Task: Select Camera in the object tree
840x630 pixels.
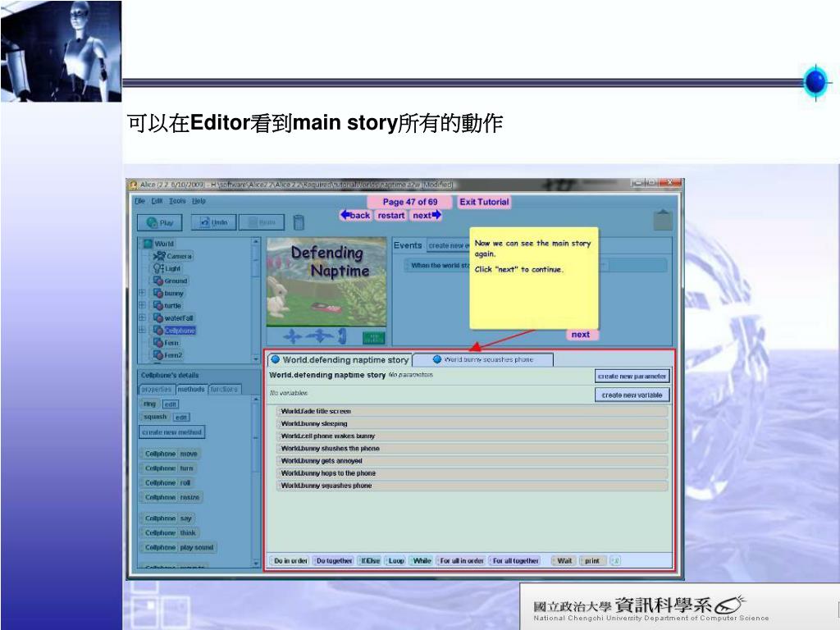Action: [x=173, y=256]
